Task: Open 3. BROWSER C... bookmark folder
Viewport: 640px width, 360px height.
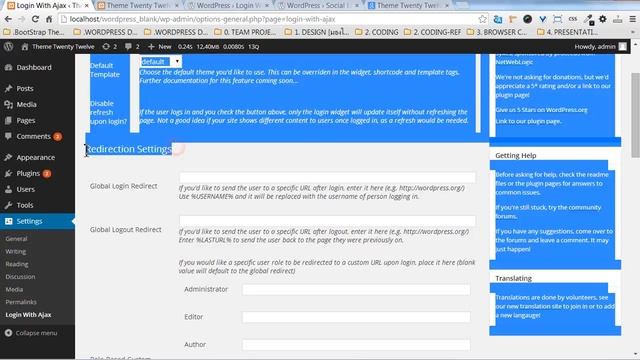Action: 497,32
